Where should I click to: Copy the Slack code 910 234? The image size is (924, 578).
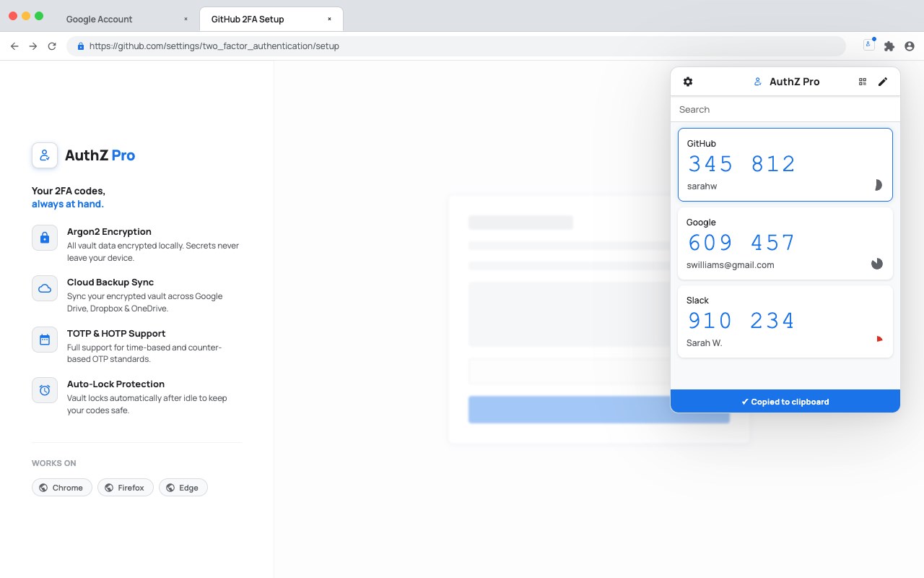pos(741,321)
